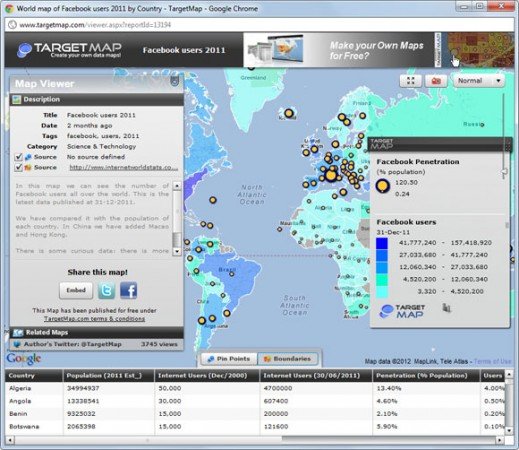Image resolution: width=519 pixels, height=450 pixels.
Task: Switch to the Boundaries tab
Action: [x=287, y=359]
